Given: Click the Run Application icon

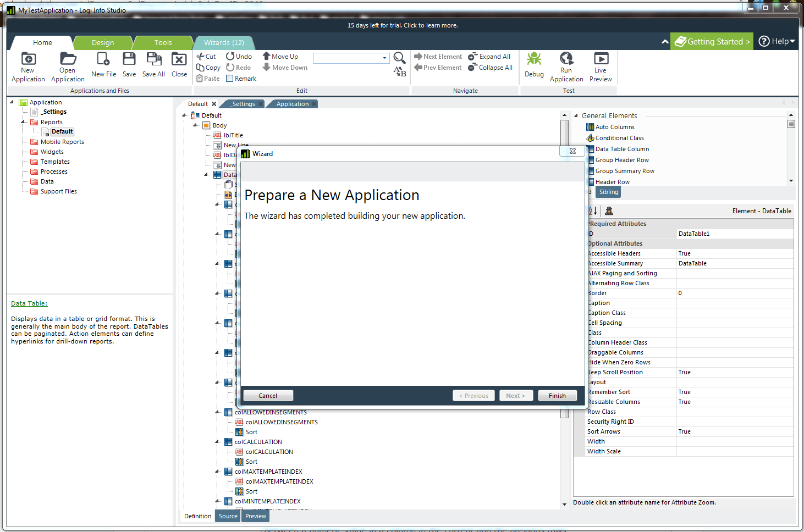Looking at the screenshot, I should (x=566, y=59).
